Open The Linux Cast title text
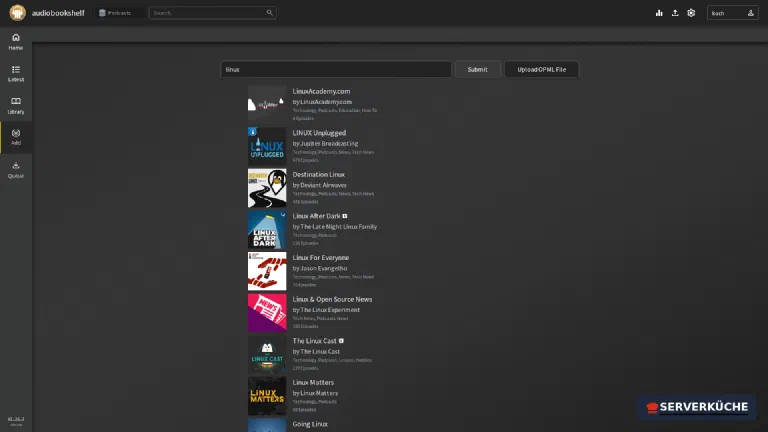768x432 pixels. point(314,341)
